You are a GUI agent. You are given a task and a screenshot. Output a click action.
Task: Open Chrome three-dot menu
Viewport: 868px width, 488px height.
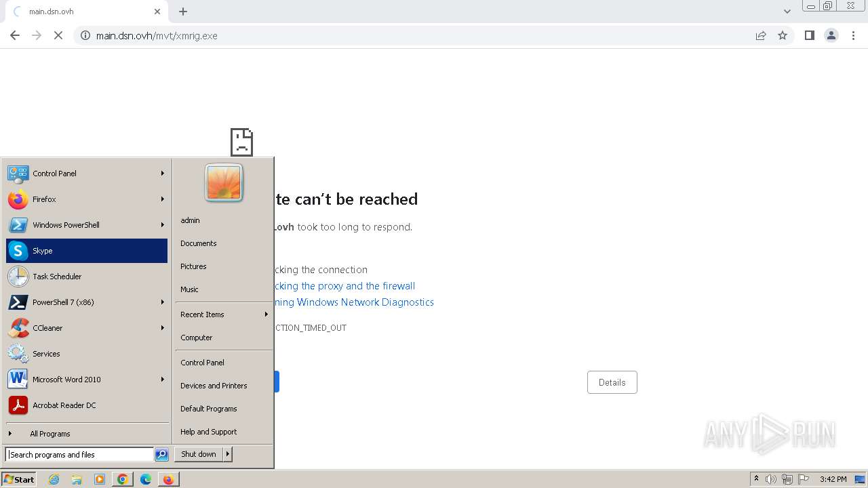(x=853, y=35)
